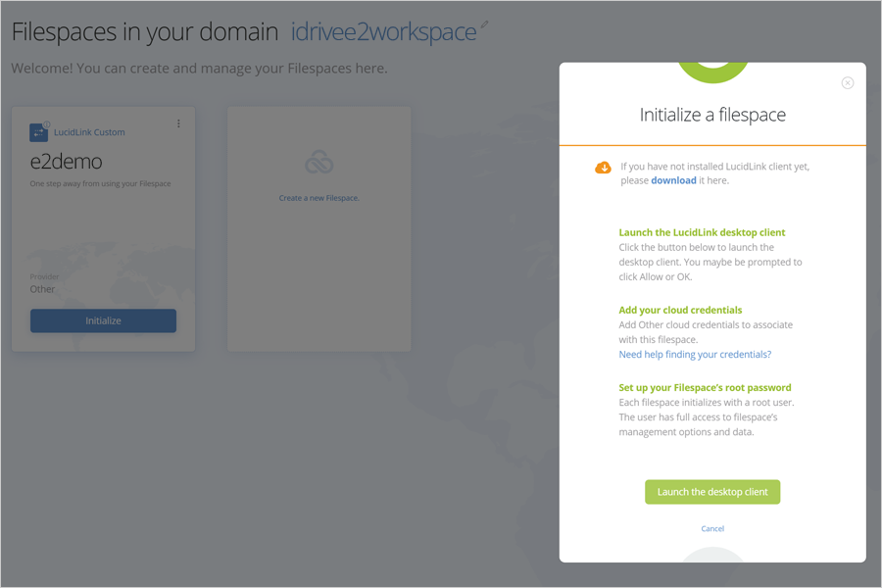
Task: Click Set up your Filespace's root password heading
Action: 705,388
